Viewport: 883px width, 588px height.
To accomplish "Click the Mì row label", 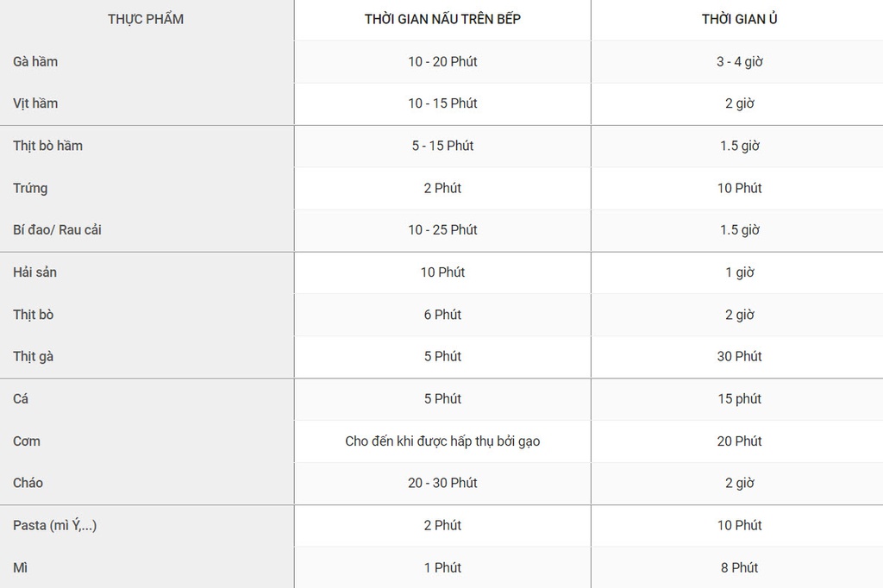I will tap(21, 567).
